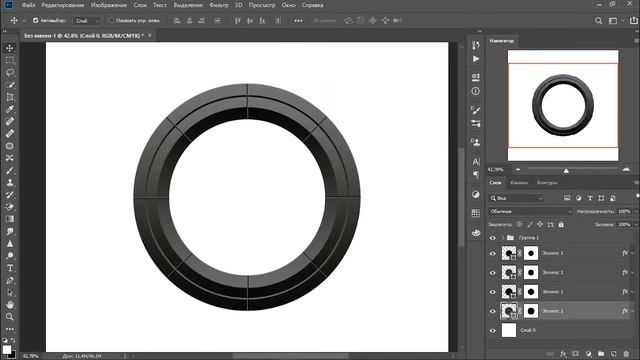Switch to the Каналы tab
Viewport: 640px width, 360px height.
(x=519, y=183)
